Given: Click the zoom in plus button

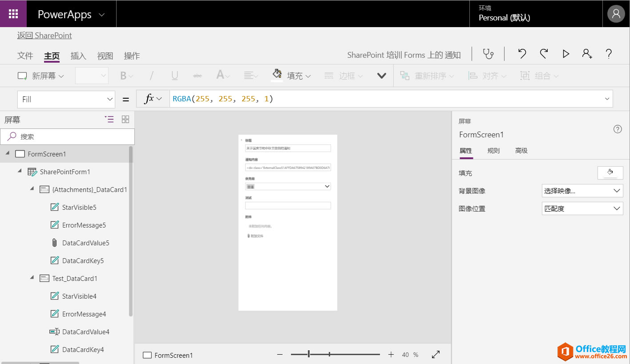Looking at the screenshot, I should pos(391,354).
